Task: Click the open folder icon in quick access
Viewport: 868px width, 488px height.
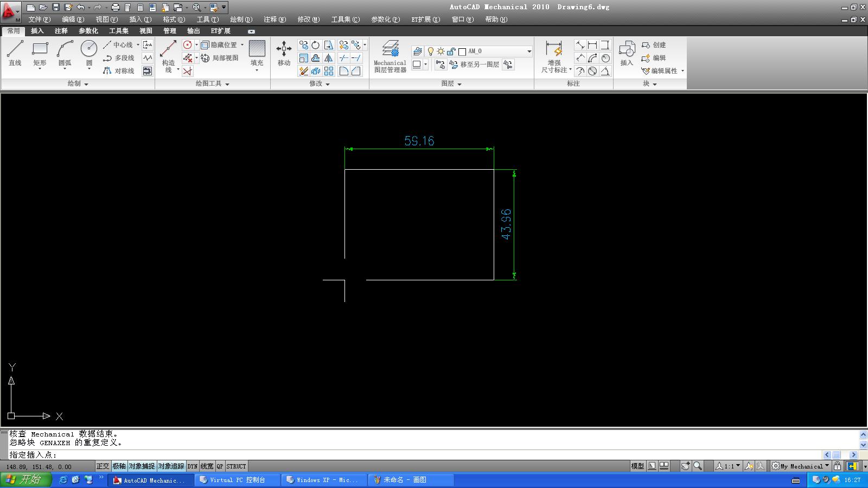Action: 43,8
